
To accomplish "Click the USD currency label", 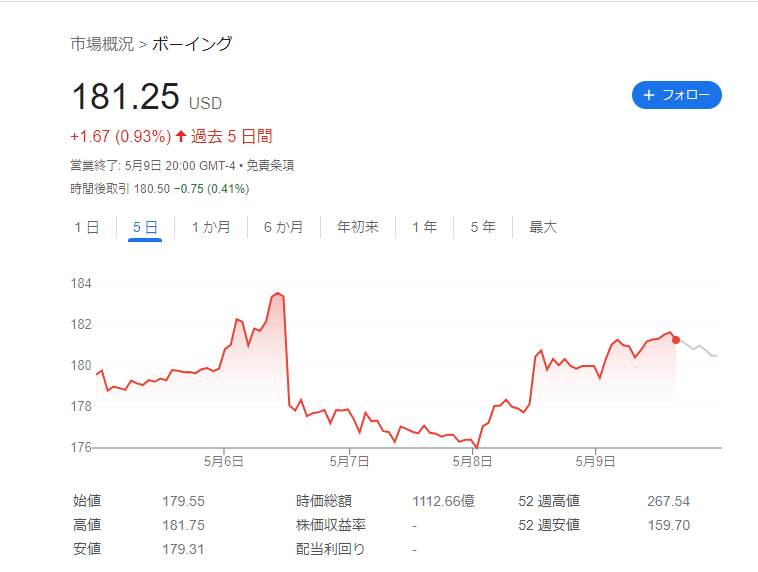I will click(x=205, y=103).
